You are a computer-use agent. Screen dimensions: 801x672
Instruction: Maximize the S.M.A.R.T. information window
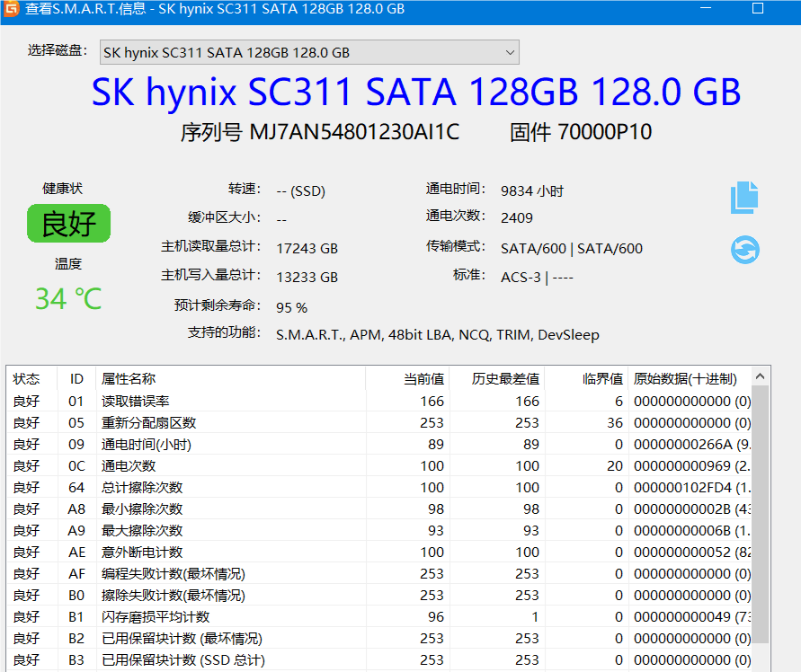(x=758, y=9)
